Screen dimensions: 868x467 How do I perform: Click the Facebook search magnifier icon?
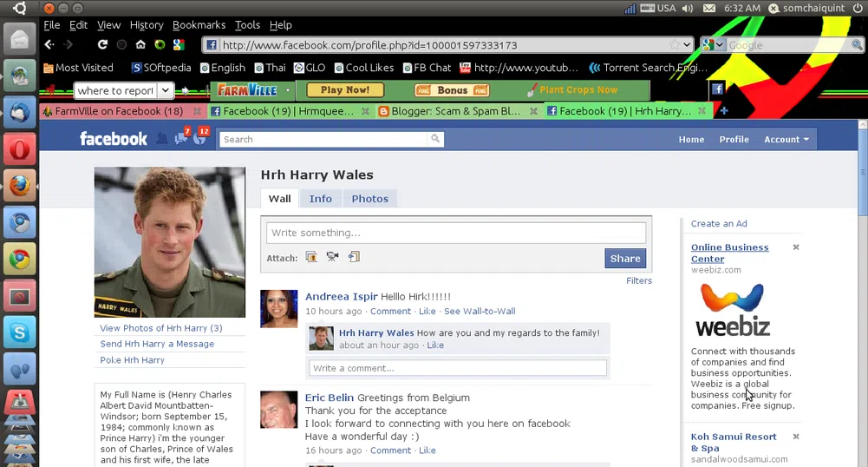pos(435,139)
